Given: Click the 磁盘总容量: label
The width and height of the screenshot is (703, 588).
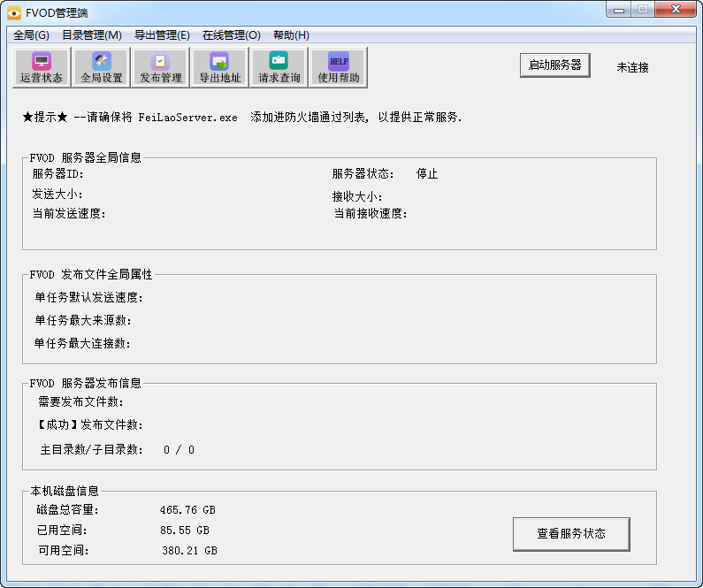Looking at the screenshot, I should tap(68, 510).
